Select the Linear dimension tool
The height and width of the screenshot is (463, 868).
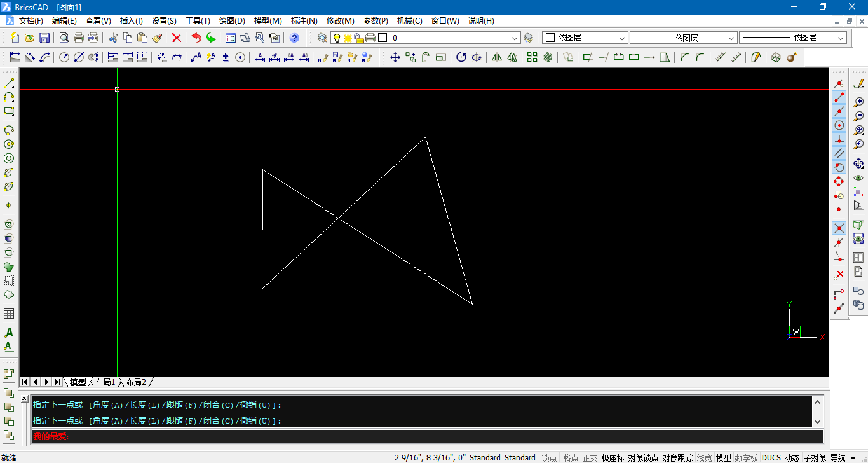point(15,57)
